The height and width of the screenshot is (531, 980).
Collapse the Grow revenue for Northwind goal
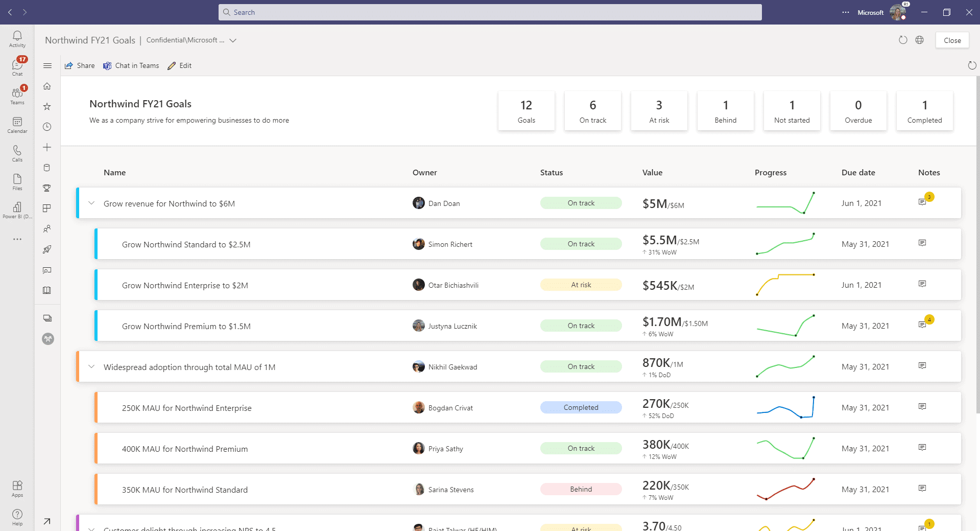point(91,203)
